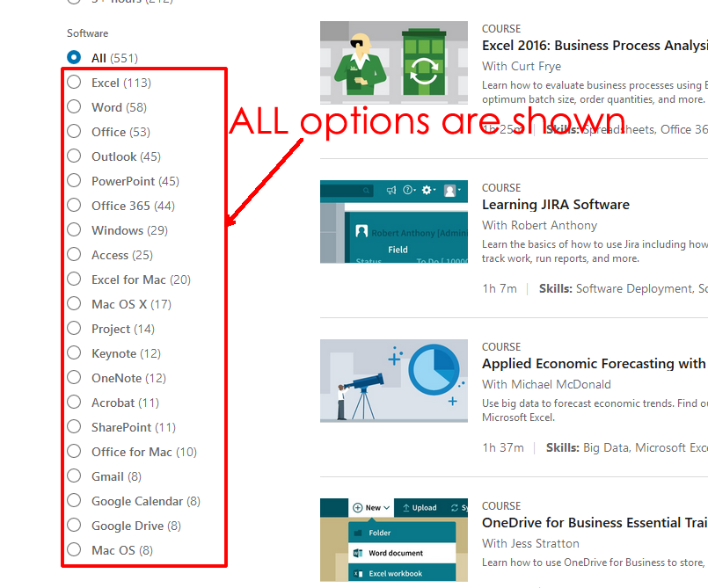The image size is (708, 588).
Task: Click author name Jess Stratton
Action: [545, 543]
